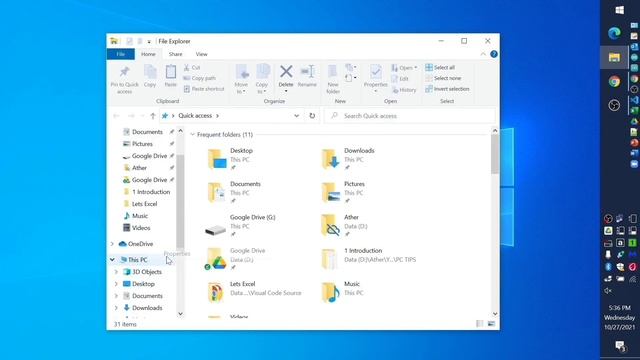Click Select none
The height and width of the screenshot is (360, 640).
coord(443,78)
